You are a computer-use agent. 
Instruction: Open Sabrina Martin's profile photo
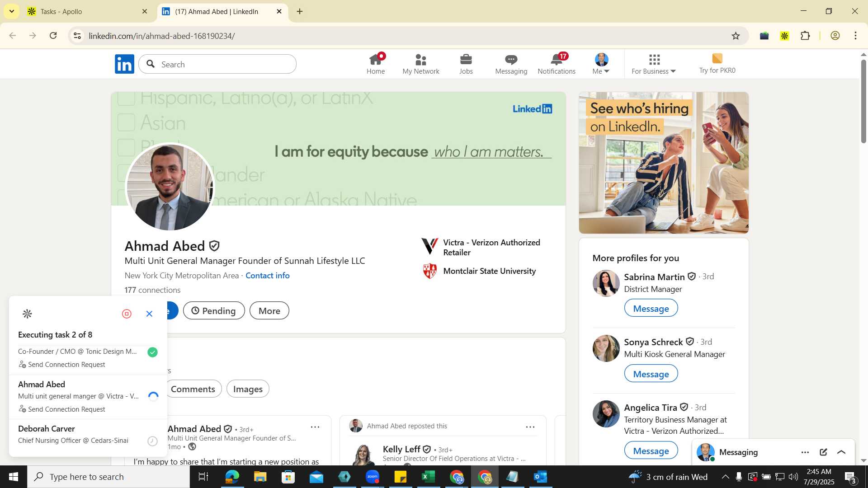(x=606, y=283)
